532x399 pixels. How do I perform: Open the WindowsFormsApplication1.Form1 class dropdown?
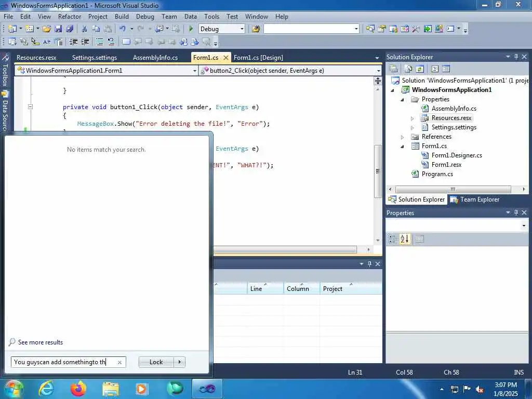[x=194, y=71]
